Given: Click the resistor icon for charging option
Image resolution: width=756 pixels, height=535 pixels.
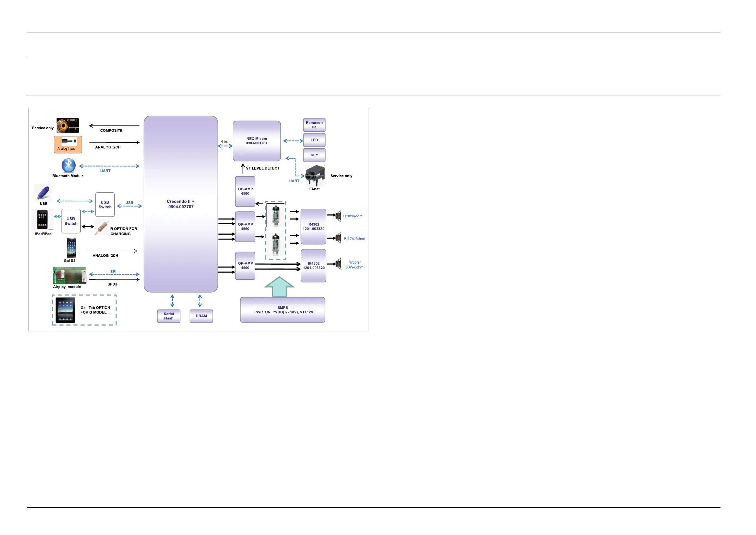Looking at the screenshot, I should pyautogui.click(x=102, y=227).
